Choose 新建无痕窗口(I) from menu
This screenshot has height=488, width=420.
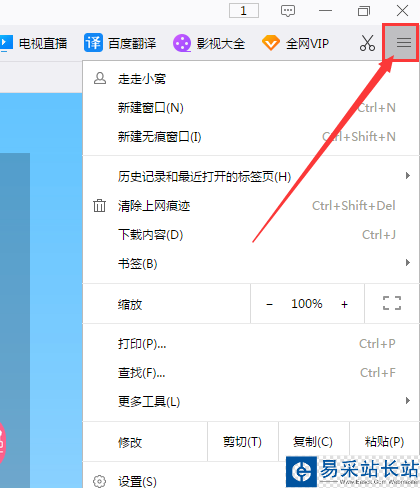(251, 137)
